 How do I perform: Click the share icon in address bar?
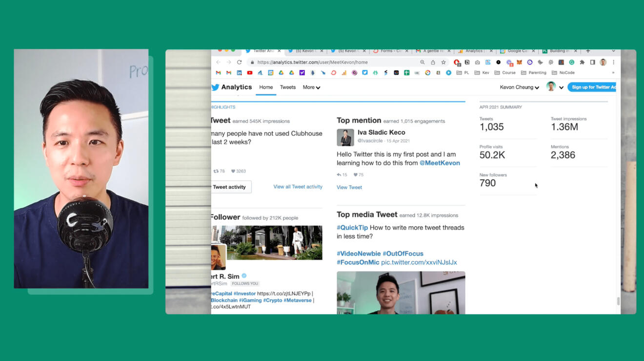coord(433,63)
